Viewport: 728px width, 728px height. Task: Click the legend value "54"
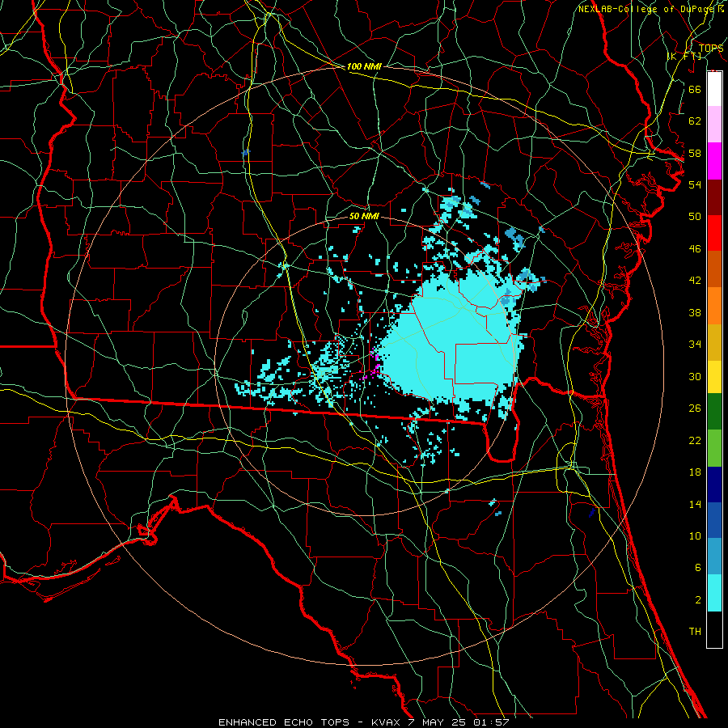(x=695, y=184)
